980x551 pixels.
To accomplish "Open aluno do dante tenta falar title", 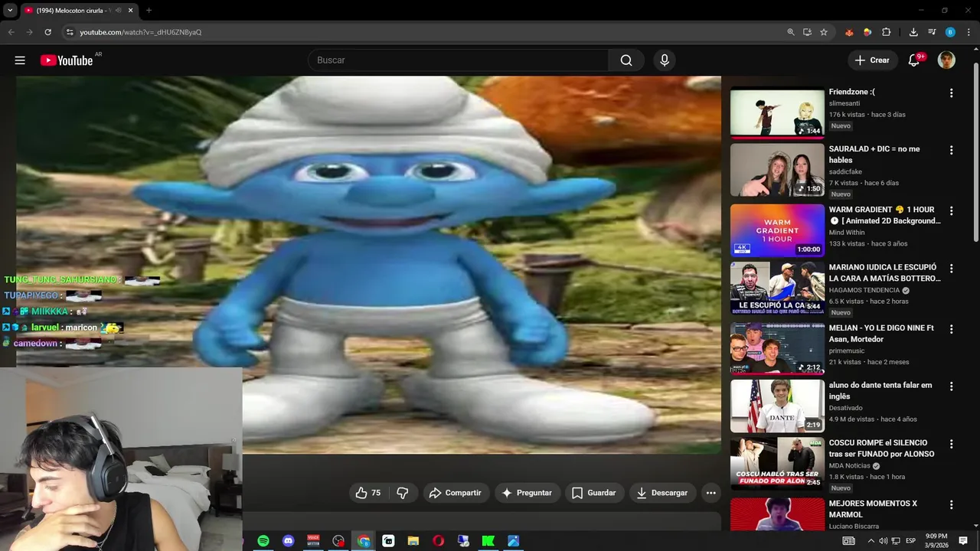I will click(x=880, y=391).
